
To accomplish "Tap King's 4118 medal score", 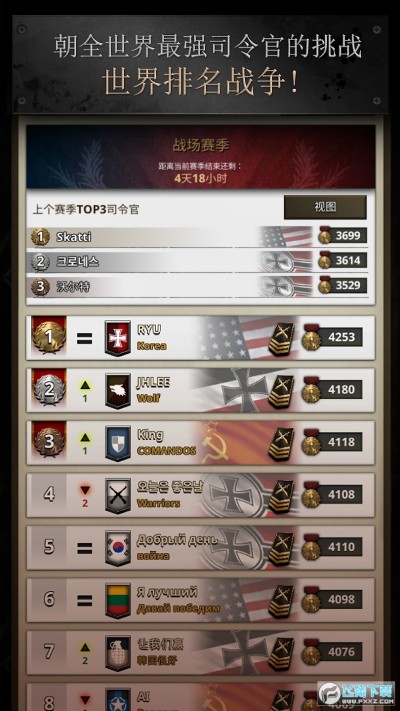I will tap(332, 443).
